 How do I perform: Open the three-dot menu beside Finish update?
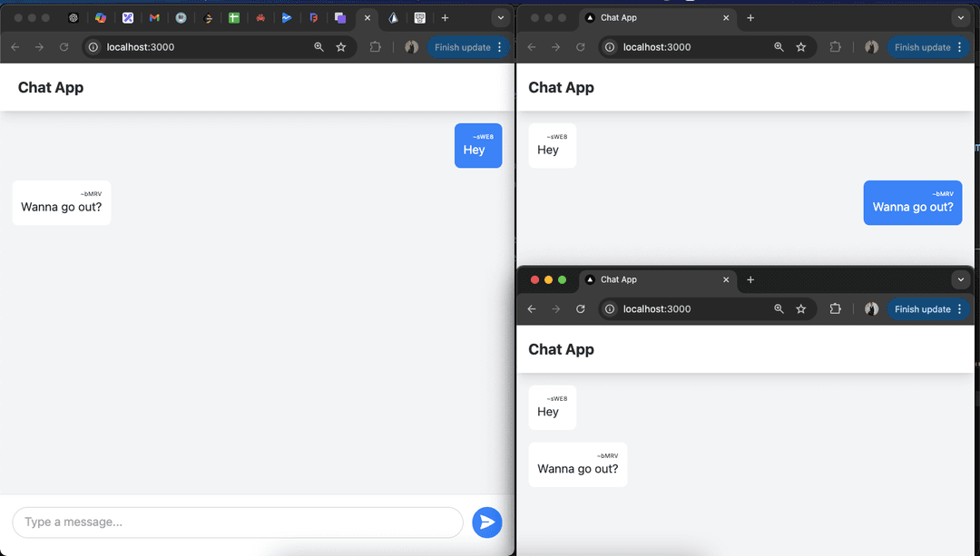pos(499,46)
